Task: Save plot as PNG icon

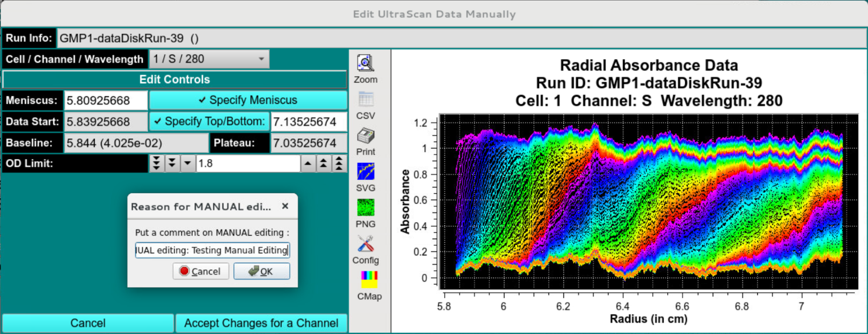Action: pos(365,208)
